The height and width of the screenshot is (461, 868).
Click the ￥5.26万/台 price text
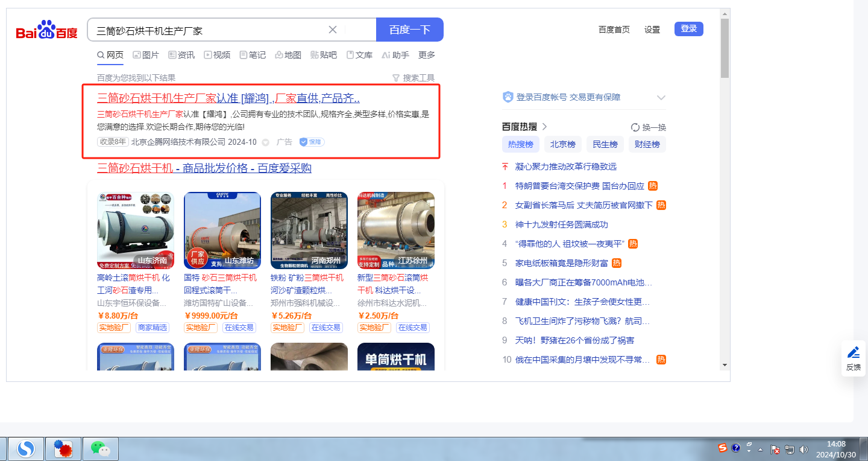(x=292, y=316)
